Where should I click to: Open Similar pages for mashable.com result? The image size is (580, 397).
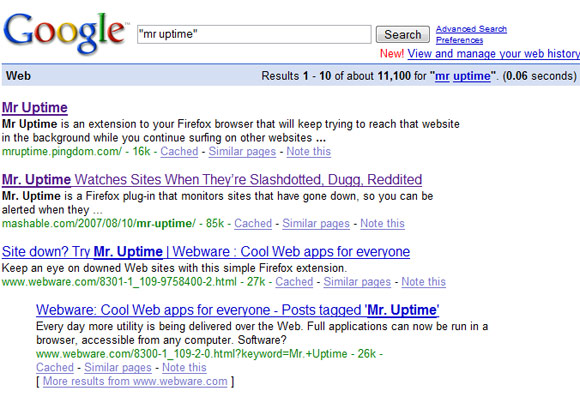pos(316,223)
